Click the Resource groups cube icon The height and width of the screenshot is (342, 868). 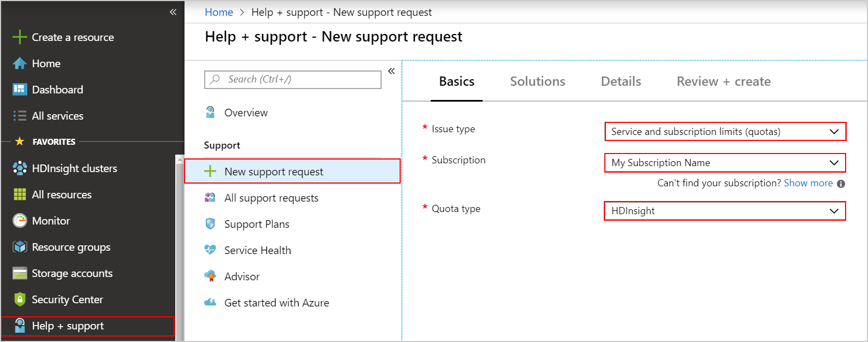coord(20,247)
